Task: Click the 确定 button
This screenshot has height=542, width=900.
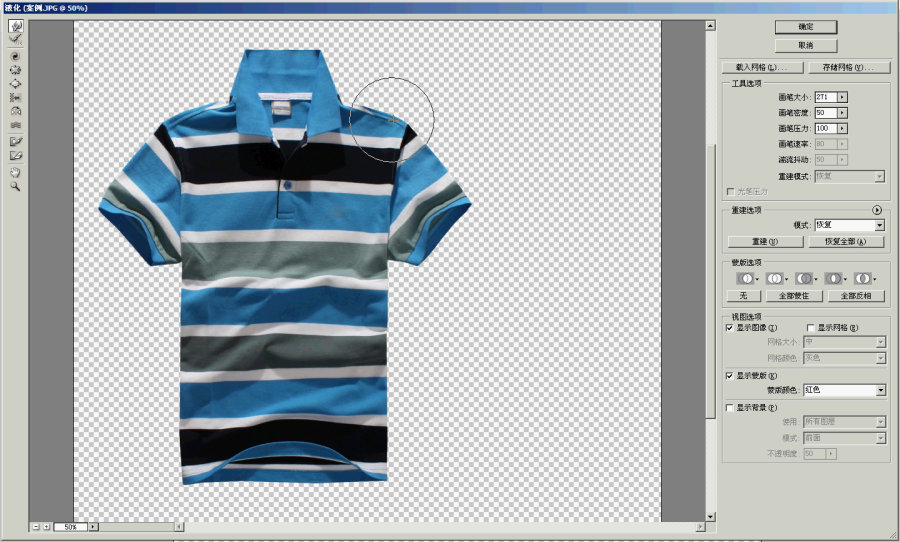Action: point(805,27)
